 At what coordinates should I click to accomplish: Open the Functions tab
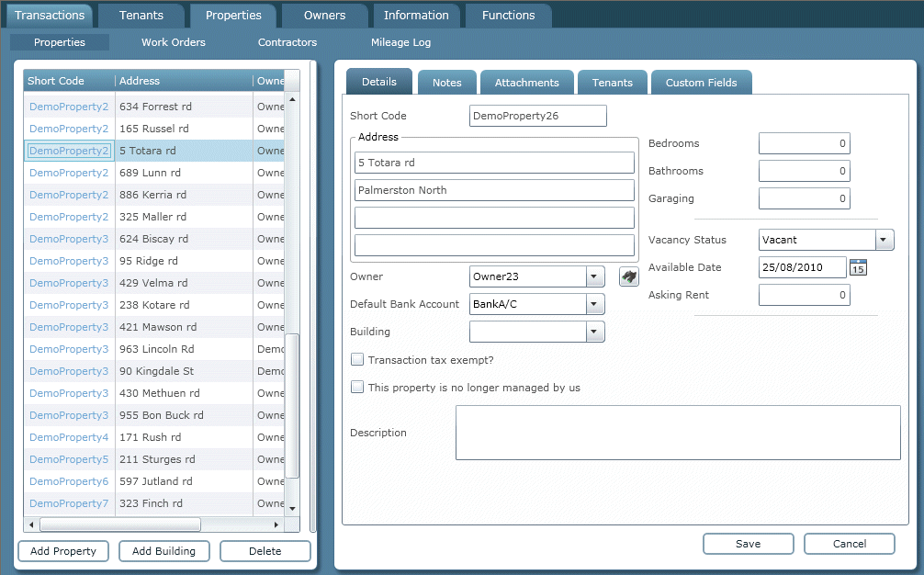509,16
